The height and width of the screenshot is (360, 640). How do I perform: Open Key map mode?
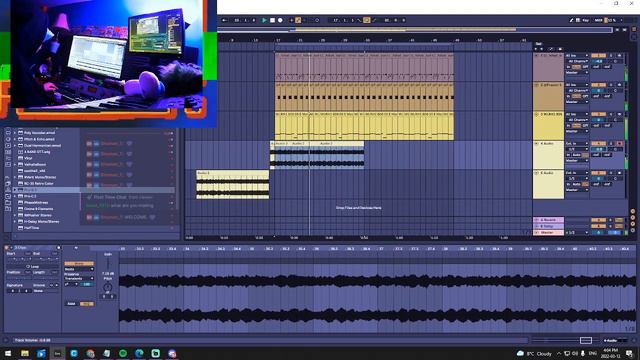tap(586, 20)
